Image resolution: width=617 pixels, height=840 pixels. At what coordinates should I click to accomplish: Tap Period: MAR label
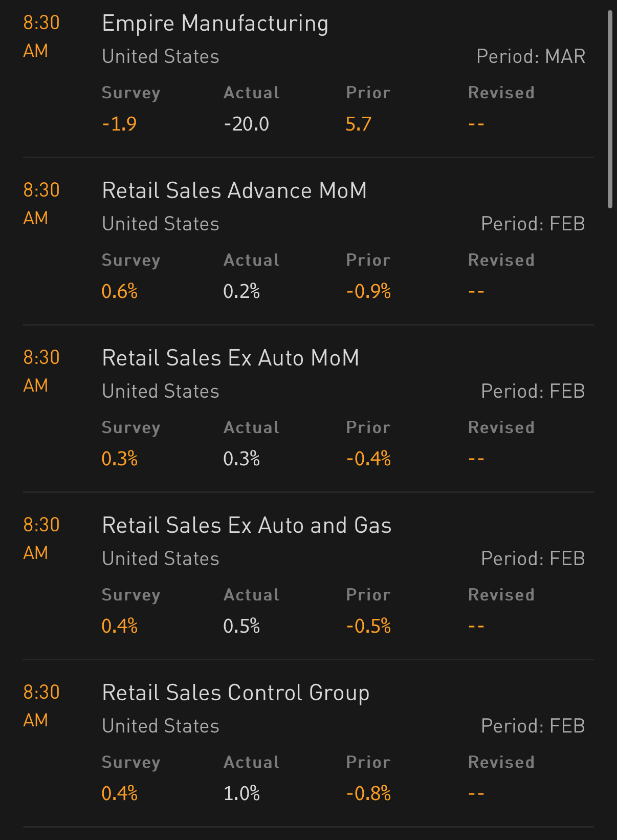click(531, 56)
